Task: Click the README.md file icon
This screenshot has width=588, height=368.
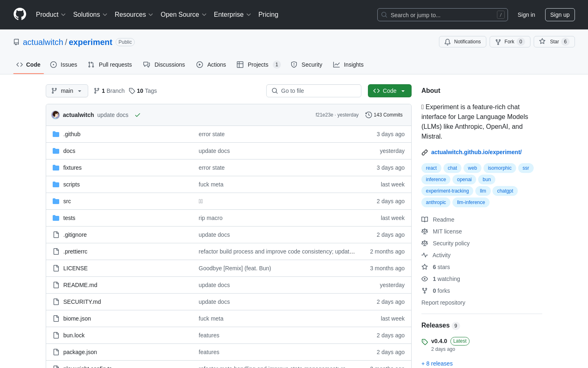Action: (56, 285)
